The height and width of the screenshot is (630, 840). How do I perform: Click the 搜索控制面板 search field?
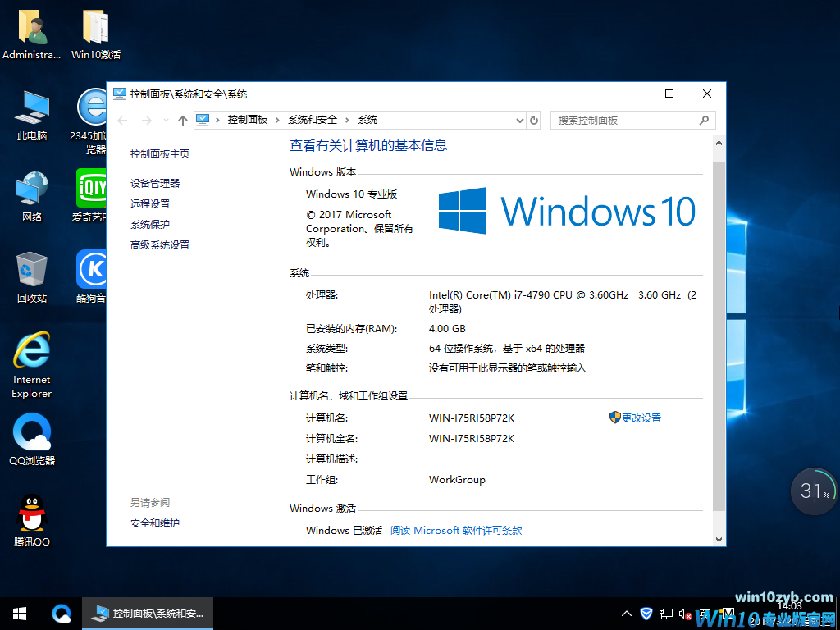pyautogui.click(x=625, y=121)
